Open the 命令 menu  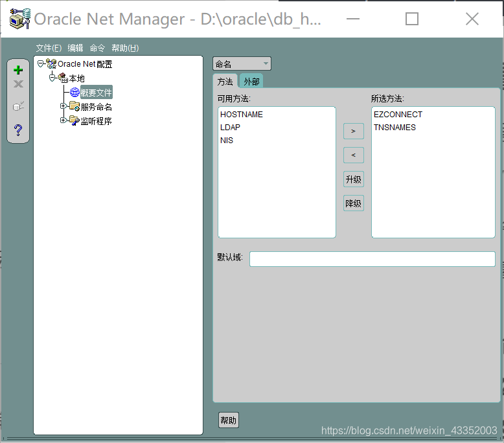click(97, 48)
